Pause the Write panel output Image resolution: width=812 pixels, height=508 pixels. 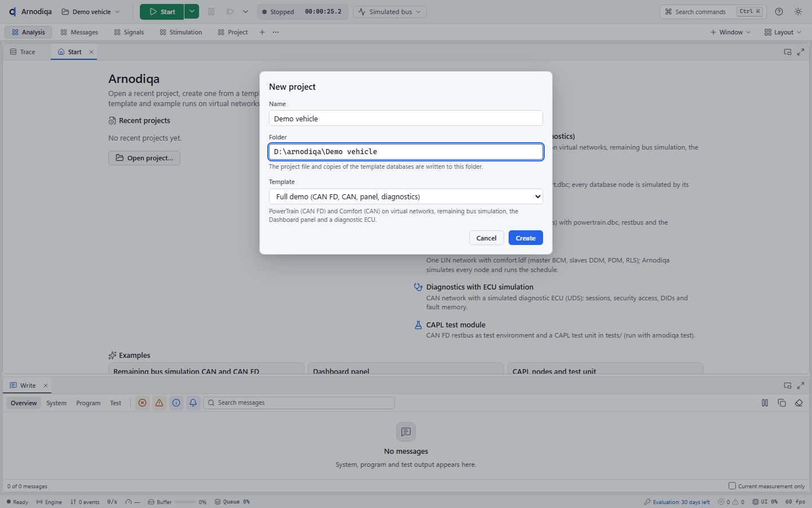pos(765,403)
